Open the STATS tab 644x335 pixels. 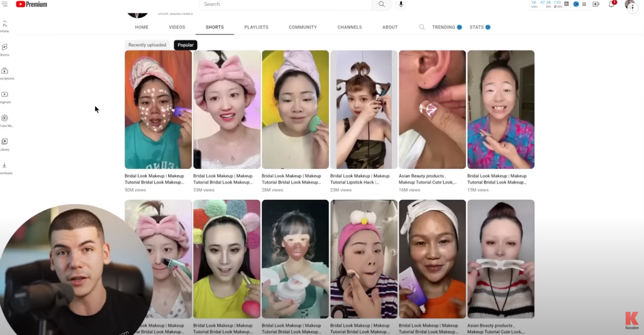click(x=476, y=27)
